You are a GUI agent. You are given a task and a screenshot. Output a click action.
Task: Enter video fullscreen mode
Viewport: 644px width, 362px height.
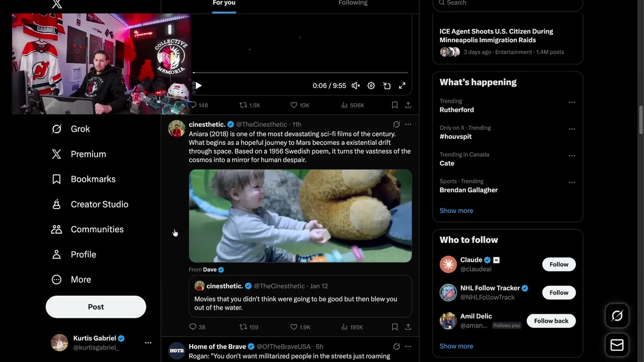pos(402,85)
